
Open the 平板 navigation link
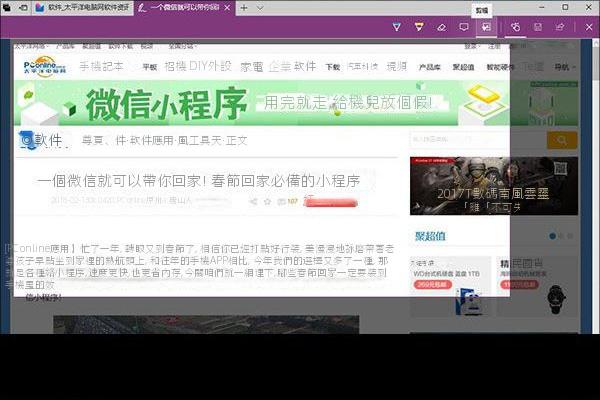(150, 67)
